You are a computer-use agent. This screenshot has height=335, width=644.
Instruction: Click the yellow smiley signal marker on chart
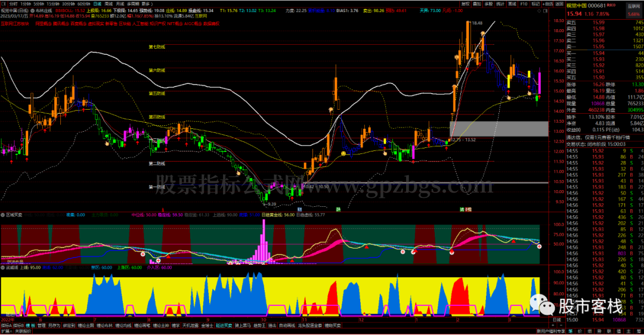click(343, 154)
